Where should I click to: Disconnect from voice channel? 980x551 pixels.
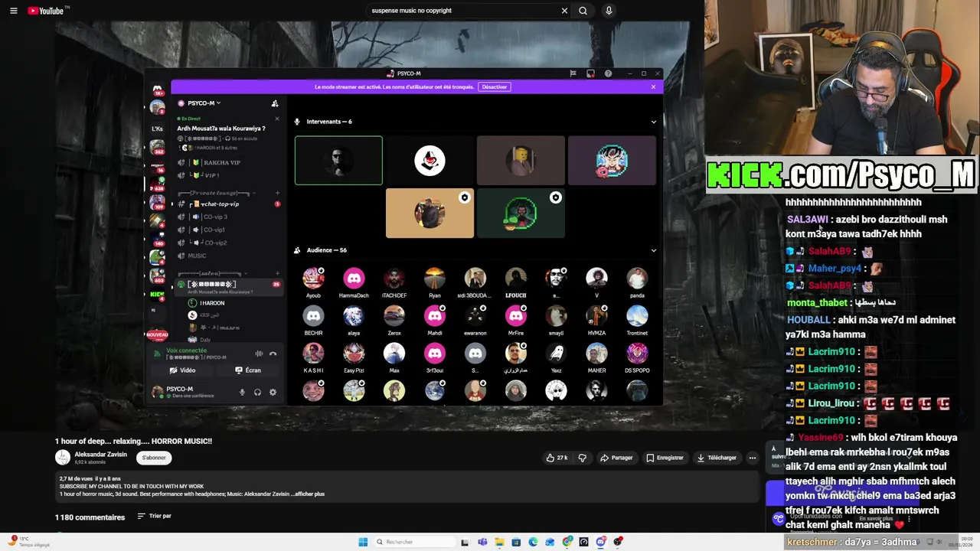click(x=273, y=354)
